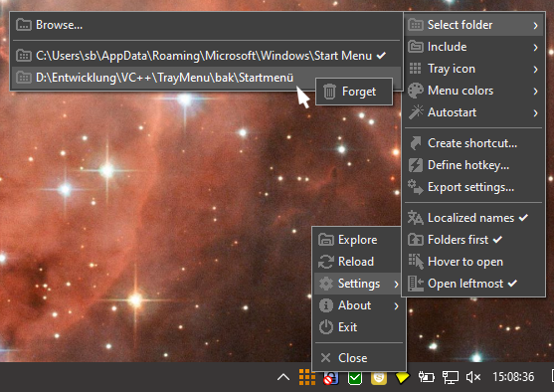Click the muted speaker volume tray icon

point(473,377)
